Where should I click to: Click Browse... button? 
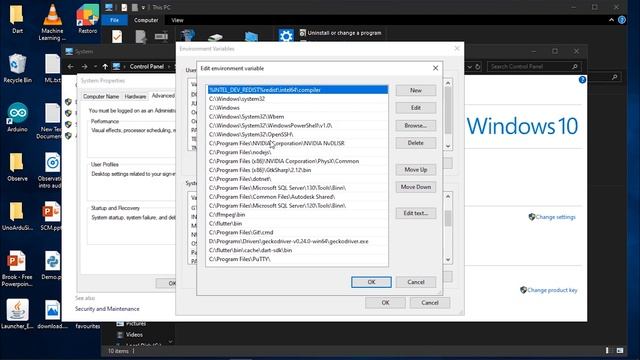click(416, 125)
